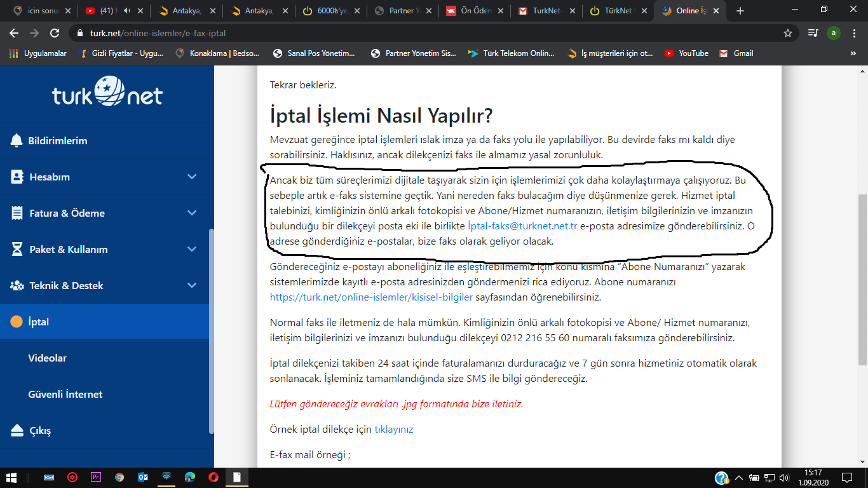Viewport: 868px width, 488px height.
Task: Click the Çıkış exit icon
Action: click(x=15, y=431)
